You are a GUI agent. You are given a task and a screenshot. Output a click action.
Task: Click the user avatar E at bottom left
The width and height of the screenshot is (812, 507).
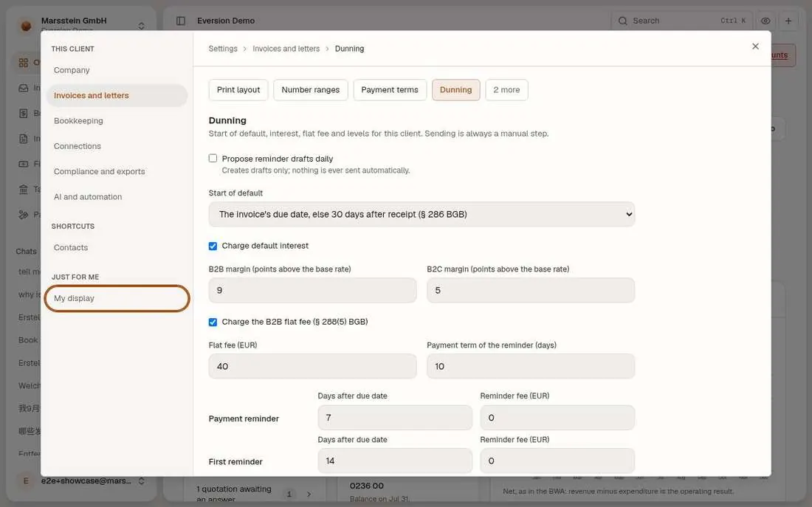click(26, 481)
